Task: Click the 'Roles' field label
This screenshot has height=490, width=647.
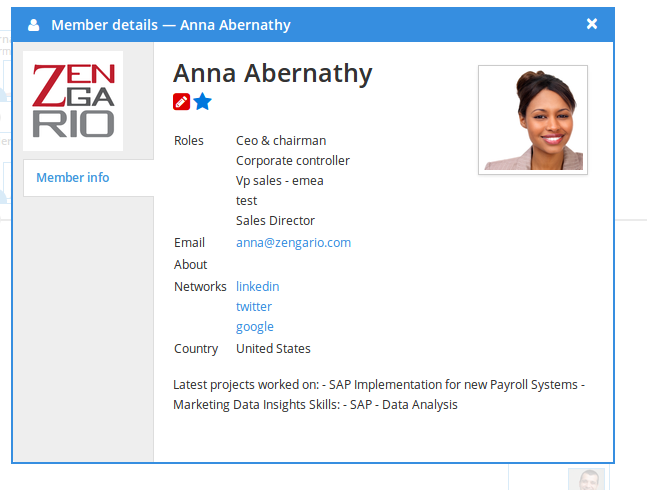Action: (189, 141)
